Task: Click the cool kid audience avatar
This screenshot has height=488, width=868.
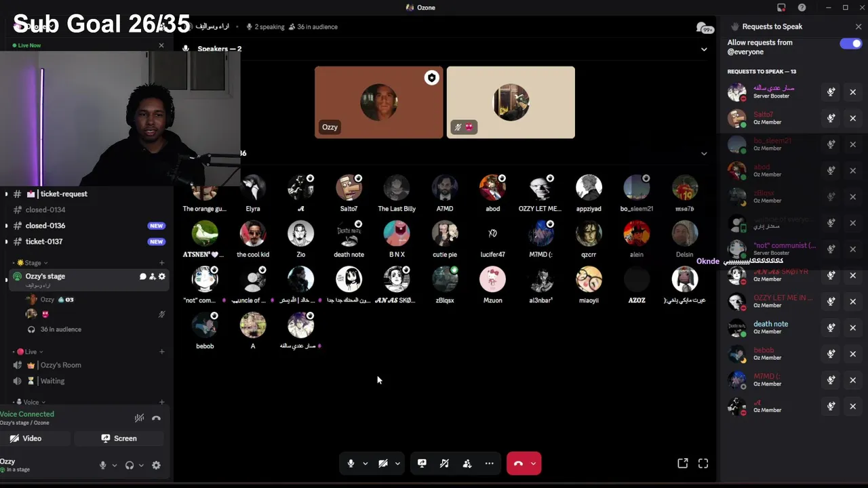Action: tap(253, 234)
